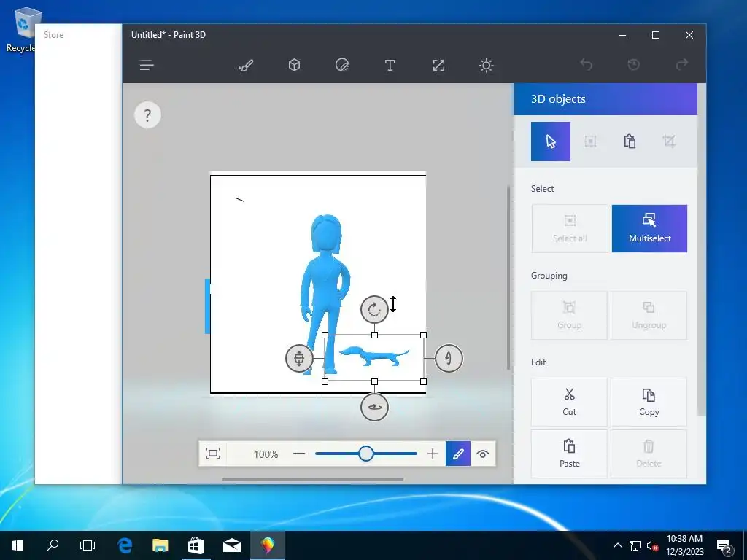Click the Cut button
This screenshot has width=747, height=560.
tap(569, 402)
